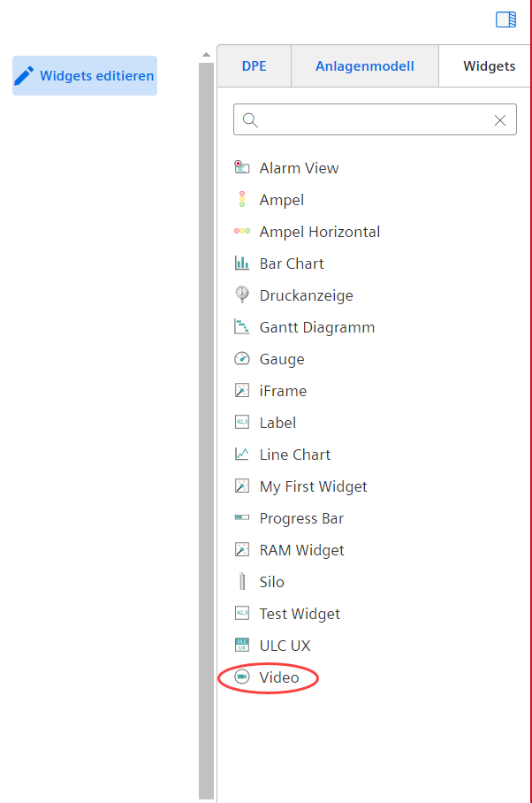Select the Ampel traffic light icon
This screenshot has height=803, width=532.
click(241, 200)
